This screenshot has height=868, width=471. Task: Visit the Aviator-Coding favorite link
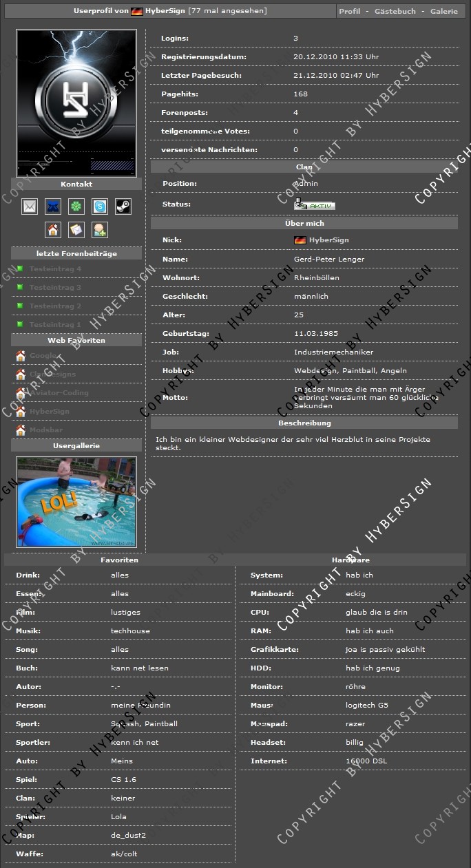pyautogui.click(x=59, y=393)
